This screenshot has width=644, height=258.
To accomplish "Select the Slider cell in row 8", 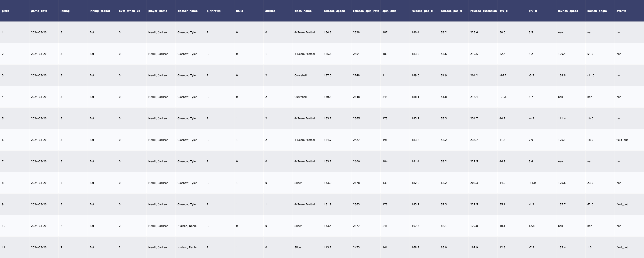I will tap(298, 183).
